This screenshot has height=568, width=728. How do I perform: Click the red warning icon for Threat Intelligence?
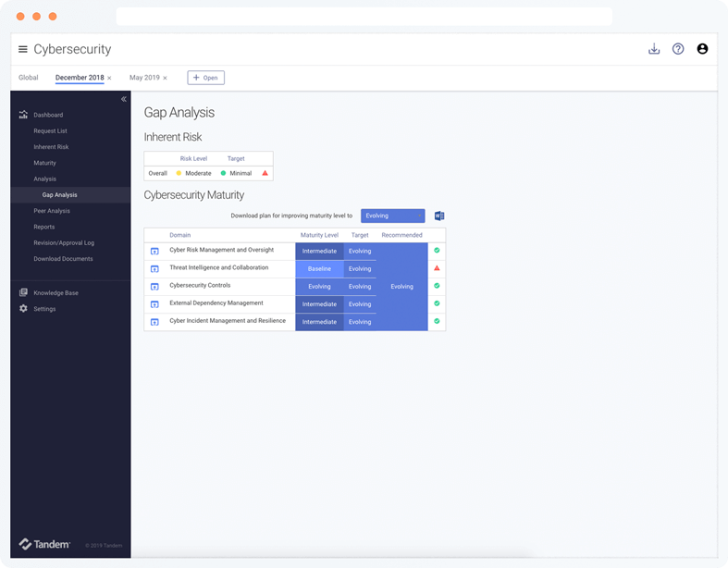pos(437,268)
